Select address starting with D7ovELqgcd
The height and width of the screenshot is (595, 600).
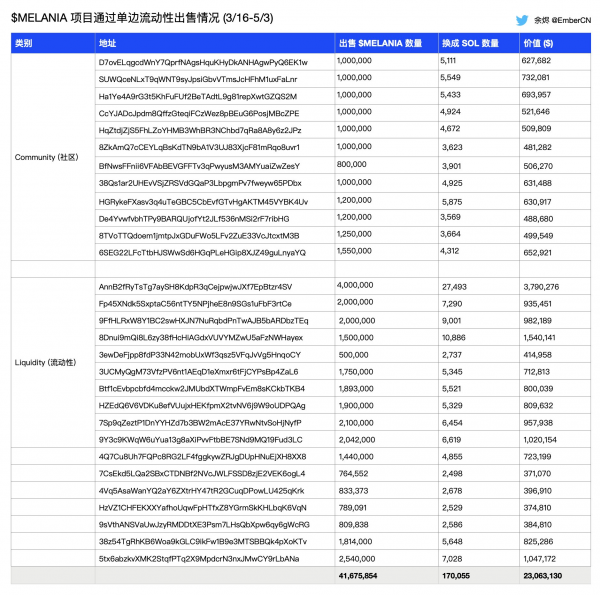click(x=203, y=62)
